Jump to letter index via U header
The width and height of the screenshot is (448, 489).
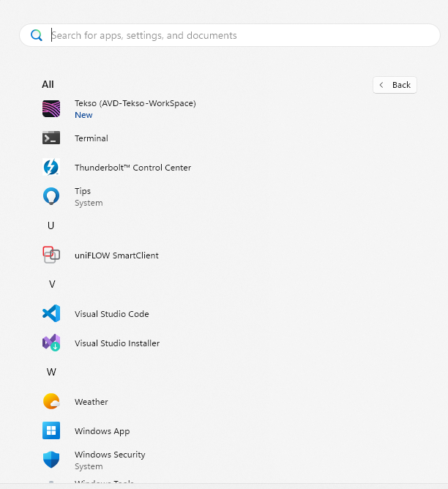click(x=51, y=225)
